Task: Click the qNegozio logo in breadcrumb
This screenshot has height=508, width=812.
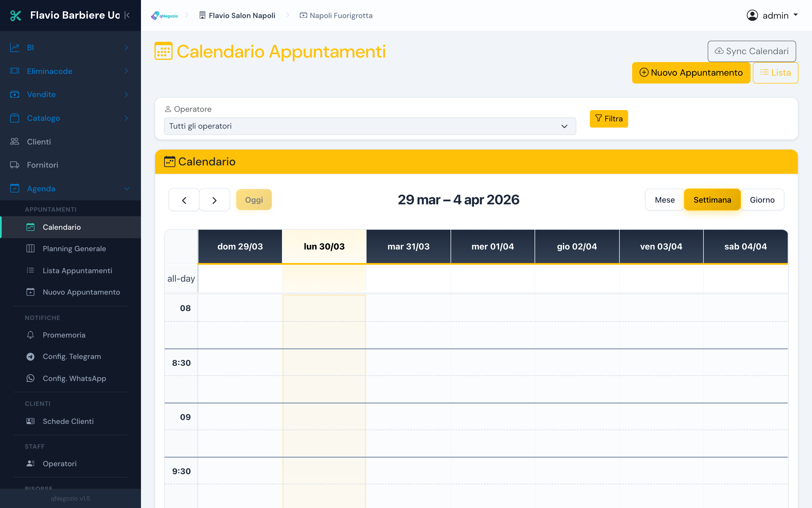Action: coord(164,16)
